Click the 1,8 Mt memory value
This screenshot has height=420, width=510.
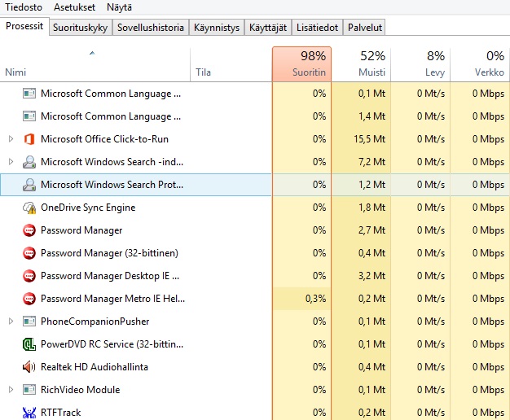(x=372, y=208)
